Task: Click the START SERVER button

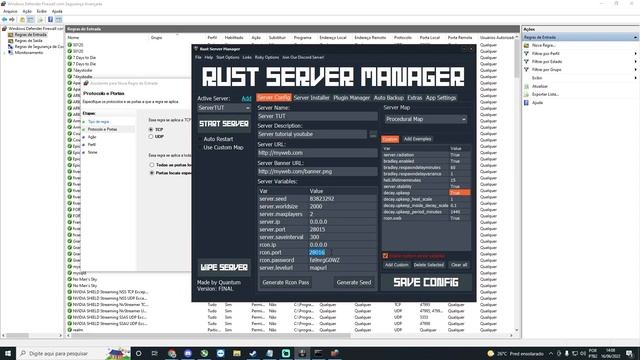Action: pos(224,124)
